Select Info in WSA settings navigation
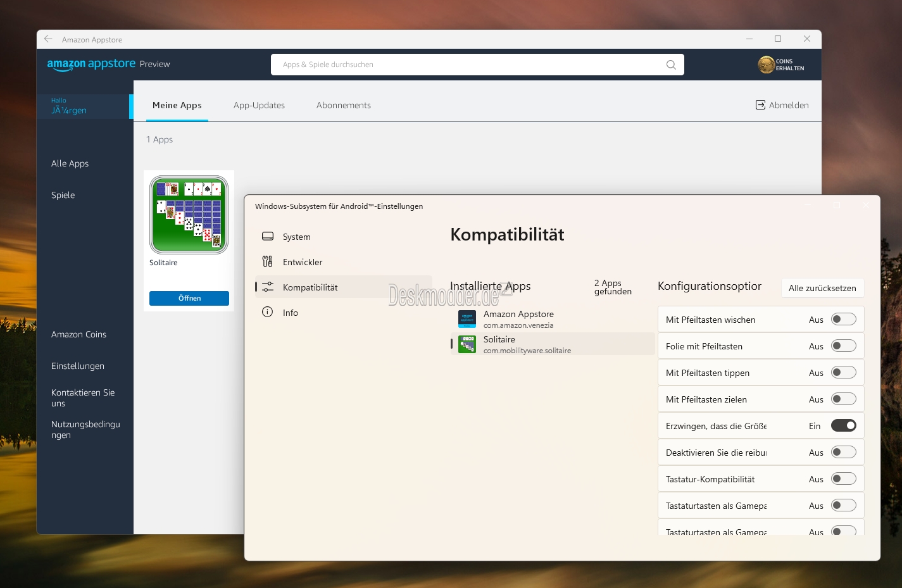 pos(344,313)
